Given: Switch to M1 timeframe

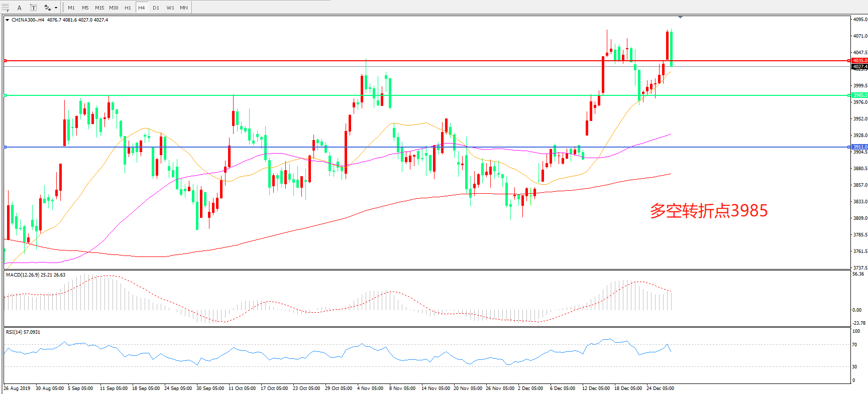Looking at the screenshot, I should tap(71, 8).
